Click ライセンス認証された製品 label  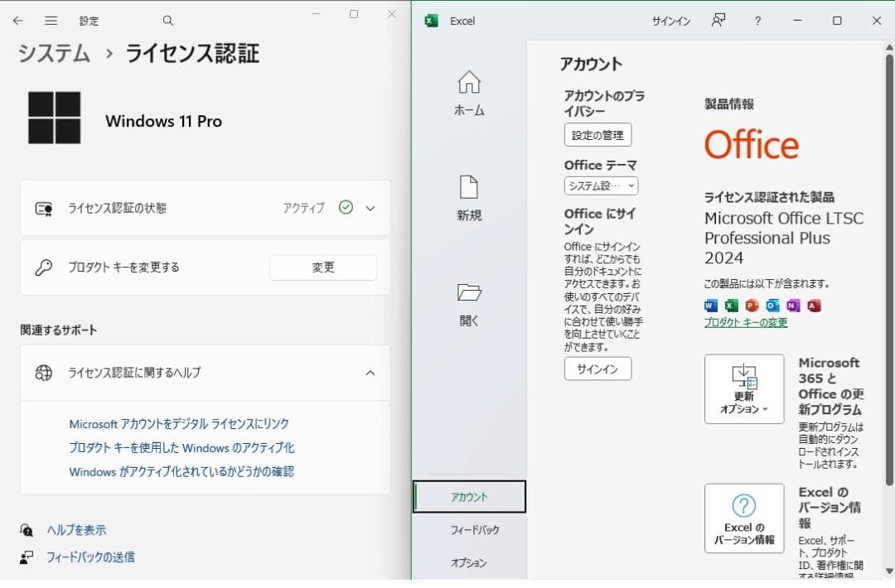[x=769, y=197]
